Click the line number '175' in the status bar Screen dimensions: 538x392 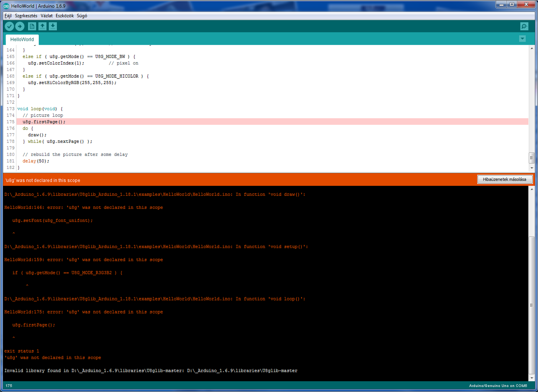pyautogui.click(x=9, y=385)
